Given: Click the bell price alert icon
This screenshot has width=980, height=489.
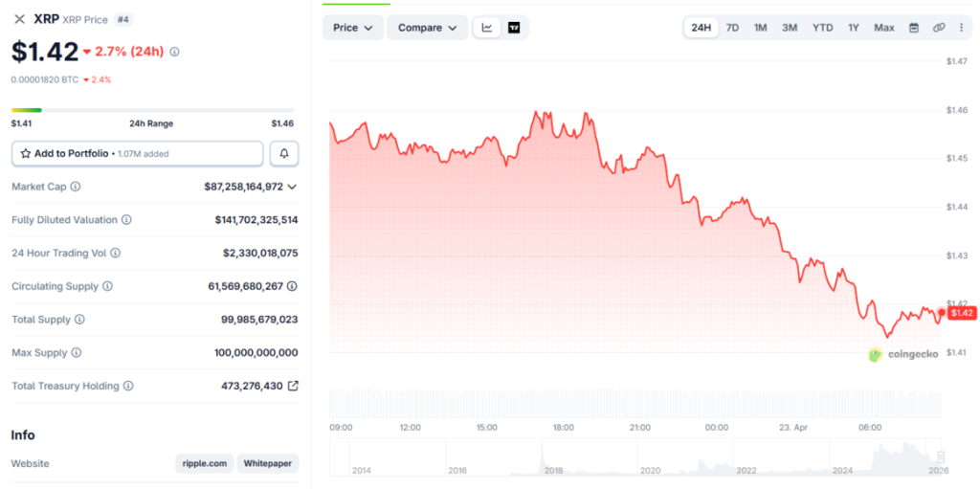Looking at the screenshot, I should pos(284,153).
